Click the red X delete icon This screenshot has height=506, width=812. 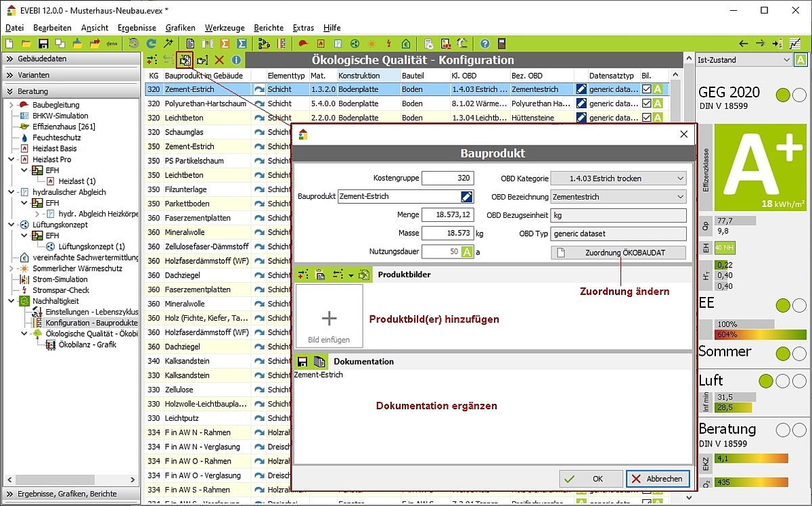point(219,60)
